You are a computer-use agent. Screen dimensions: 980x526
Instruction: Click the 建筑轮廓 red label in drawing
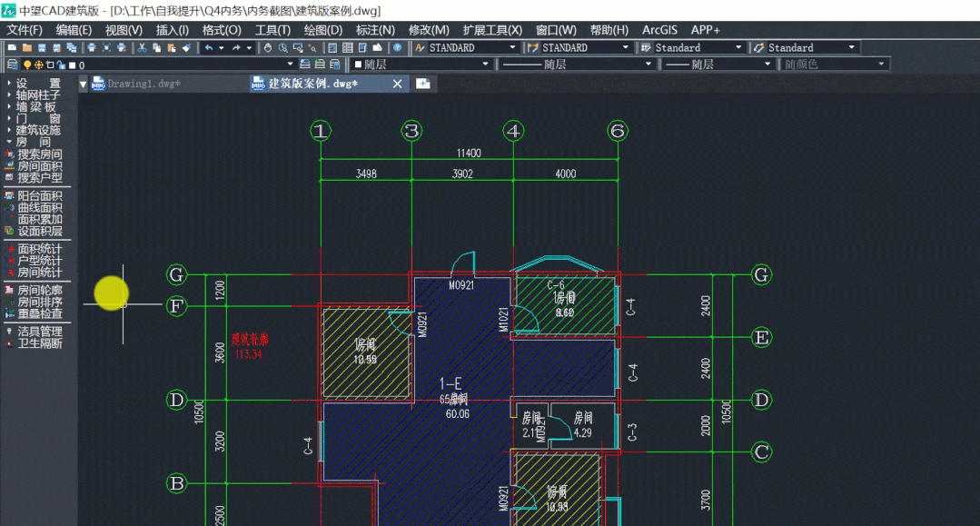pos(250,340)
